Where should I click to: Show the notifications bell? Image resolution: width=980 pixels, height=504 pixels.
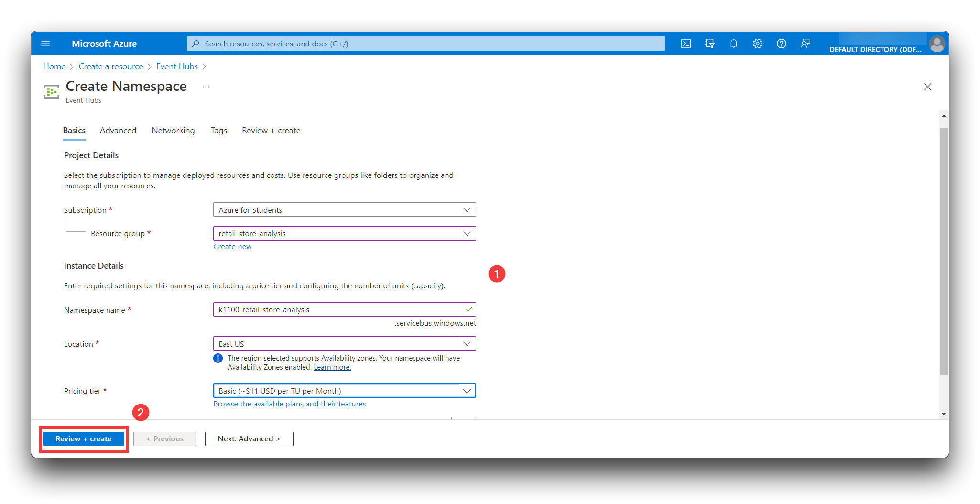coord(733,44)
